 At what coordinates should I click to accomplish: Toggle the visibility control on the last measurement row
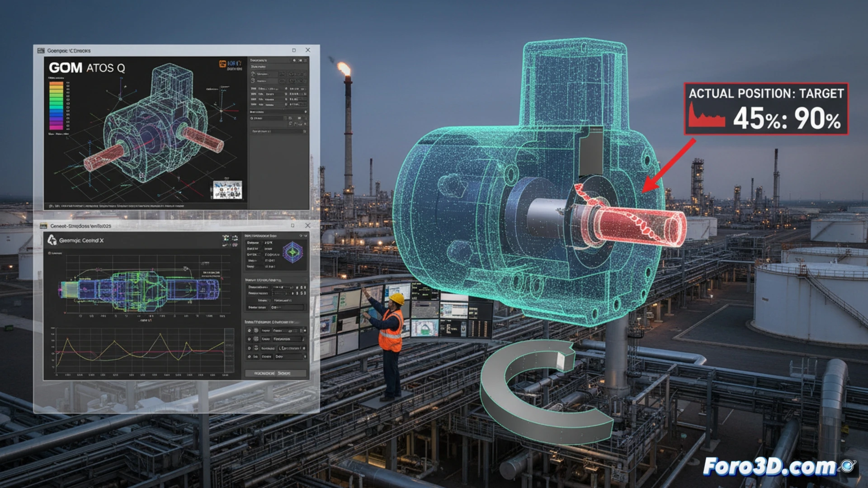(249, 357)
